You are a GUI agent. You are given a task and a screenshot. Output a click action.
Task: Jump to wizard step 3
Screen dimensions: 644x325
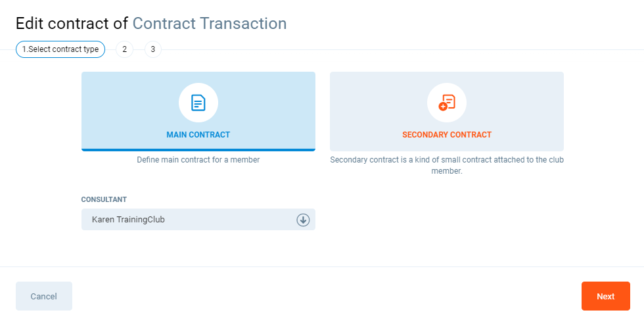[153, 49]
